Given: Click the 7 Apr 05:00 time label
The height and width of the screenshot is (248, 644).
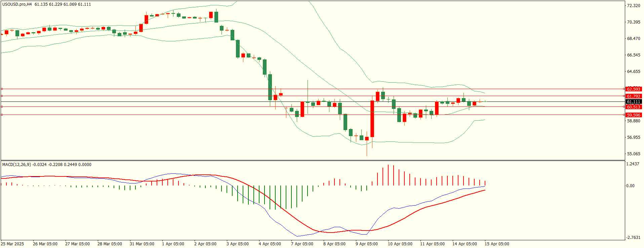Looking at the screenshot, I should click(x=302, y=244).
